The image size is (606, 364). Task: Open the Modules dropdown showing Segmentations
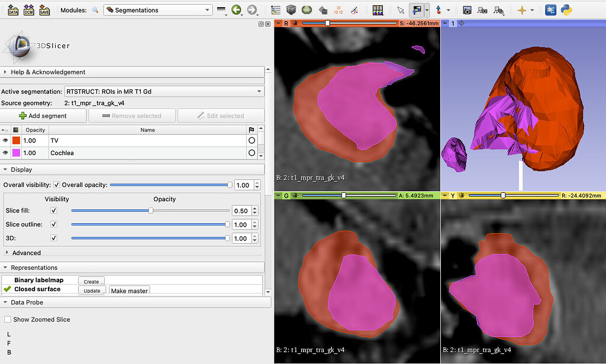158,9
